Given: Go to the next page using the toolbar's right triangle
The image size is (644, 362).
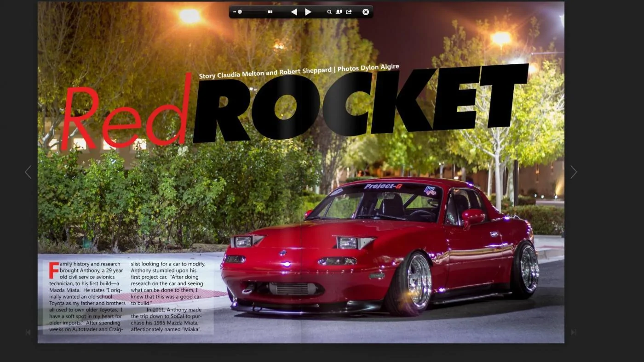Looking at the screenshot, I should point(308,12).
